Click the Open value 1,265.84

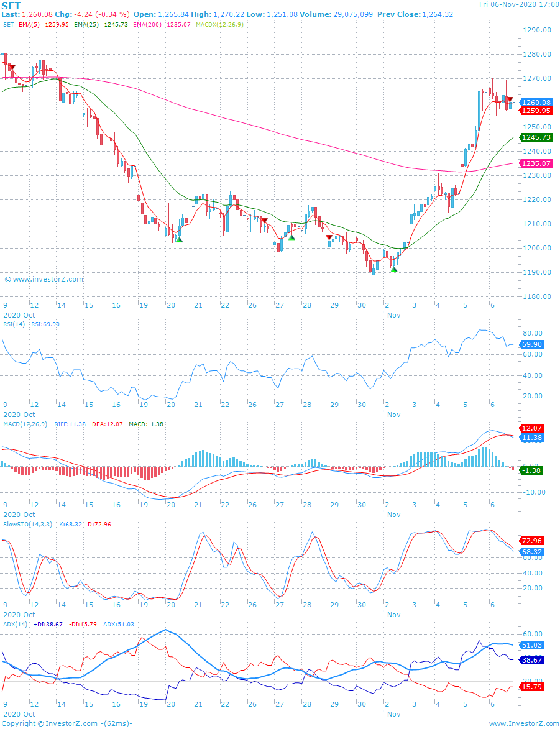[x=173, y=14]
